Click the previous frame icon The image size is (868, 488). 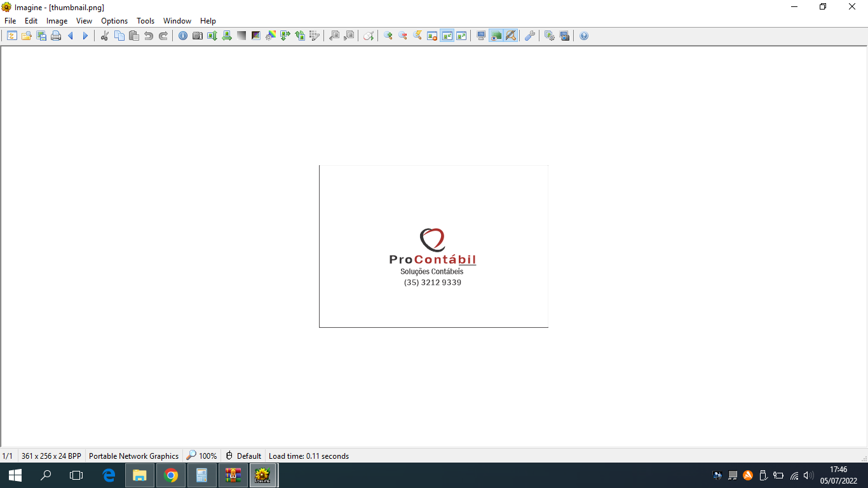[x=334, y=36]
